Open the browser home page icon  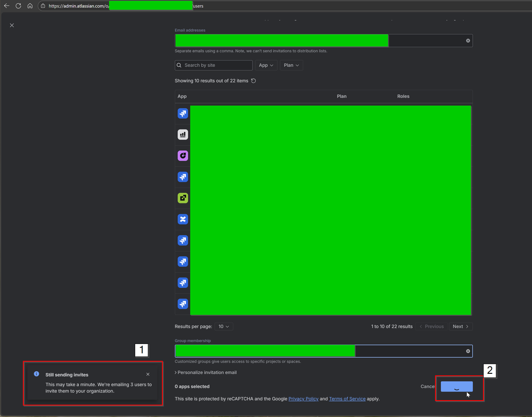(x=30, y=6)
